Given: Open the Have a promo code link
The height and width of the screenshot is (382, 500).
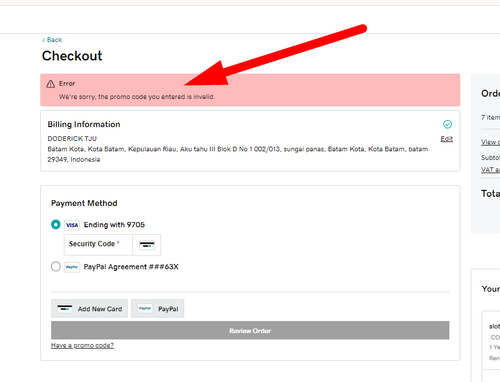Looking at the screenshot, I should [82, 346].
